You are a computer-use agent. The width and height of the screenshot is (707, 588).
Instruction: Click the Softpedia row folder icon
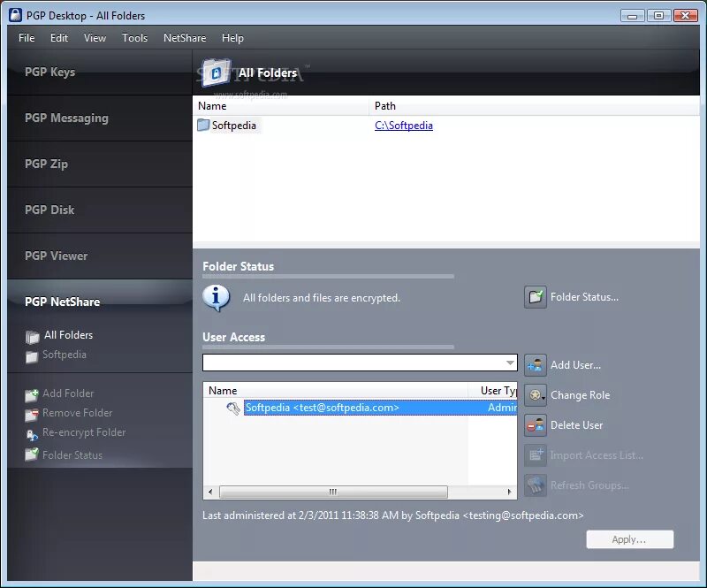click(203, 125)
